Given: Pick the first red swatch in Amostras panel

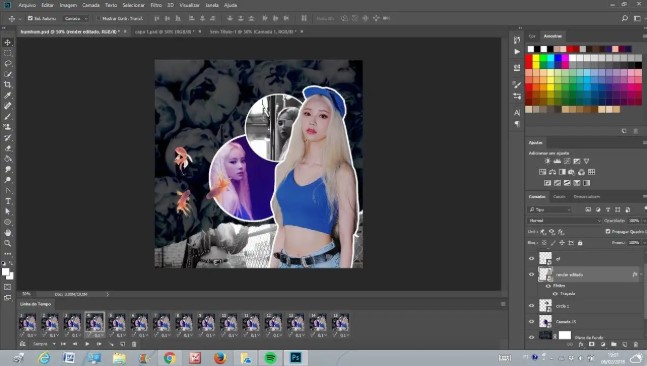Looking at the screenshot, I should coord(529,58).
